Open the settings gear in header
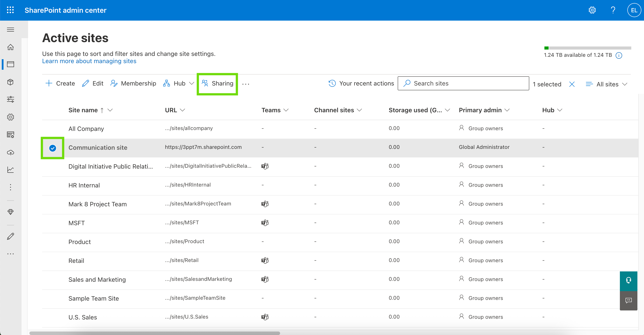The height and width of the screenshot is (335, 644). tap(592, 10)
